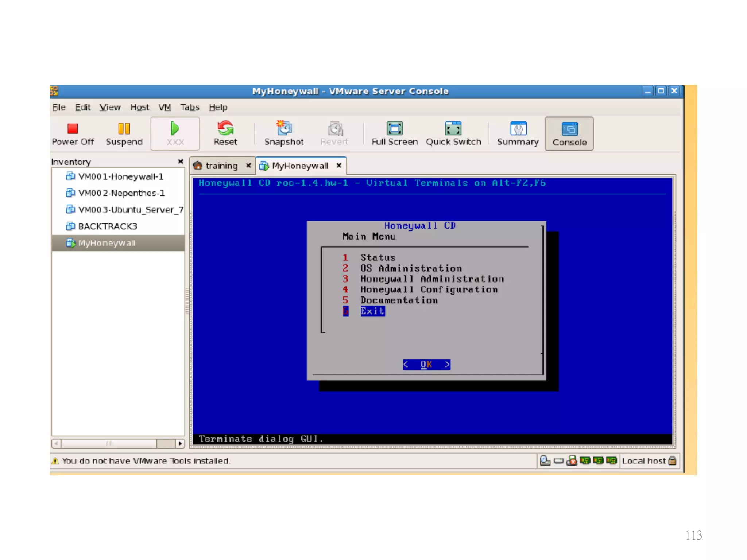The image size is (747, 560).
Task: Click the green play power-on icon
Action: (175, 129)
